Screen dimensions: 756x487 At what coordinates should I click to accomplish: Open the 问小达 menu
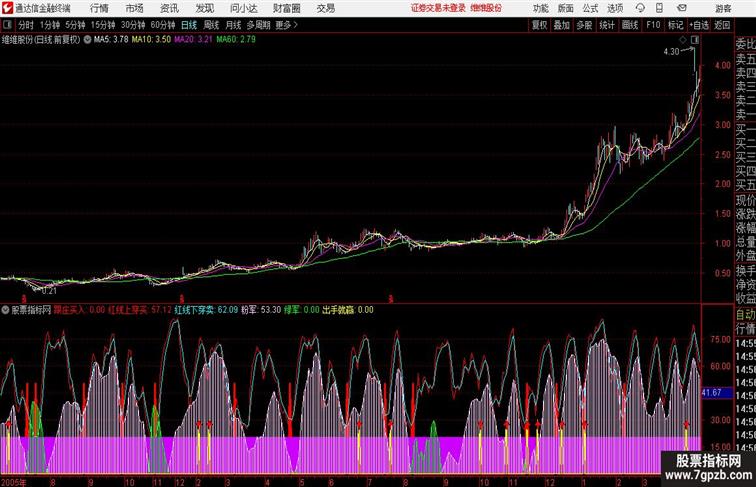click(x=243, y=8)
